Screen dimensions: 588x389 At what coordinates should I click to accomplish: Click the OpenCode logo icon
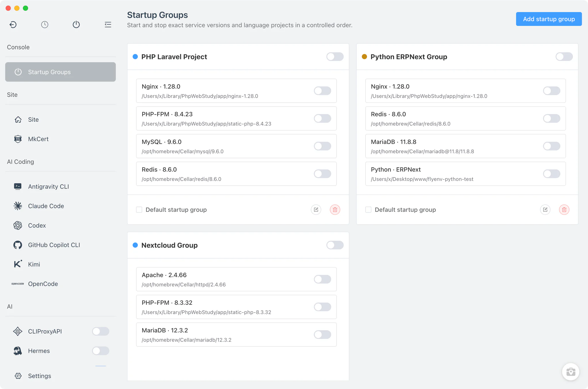point(18,284)
